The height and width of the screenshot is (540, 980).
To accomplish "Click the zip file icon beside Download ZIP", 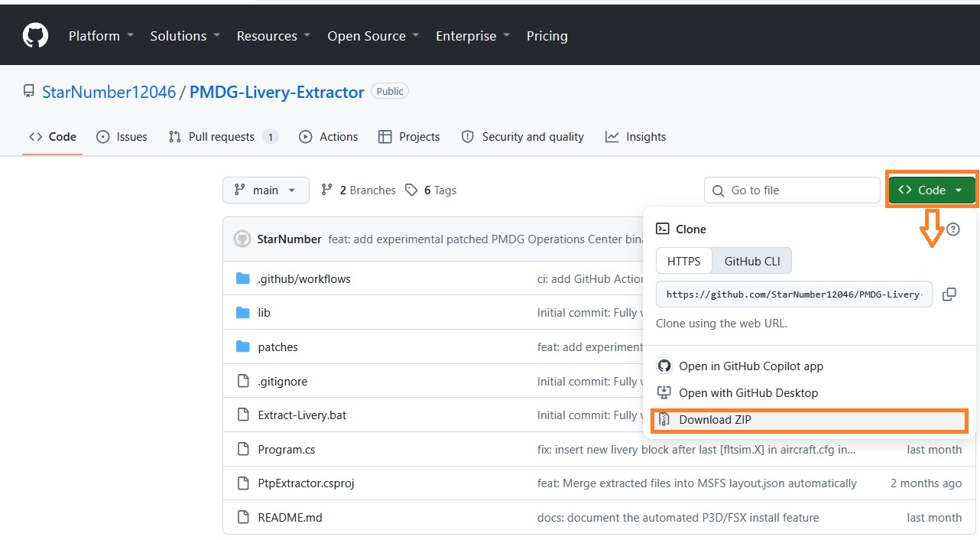I will pyautogui.click(x=664, y=420).
